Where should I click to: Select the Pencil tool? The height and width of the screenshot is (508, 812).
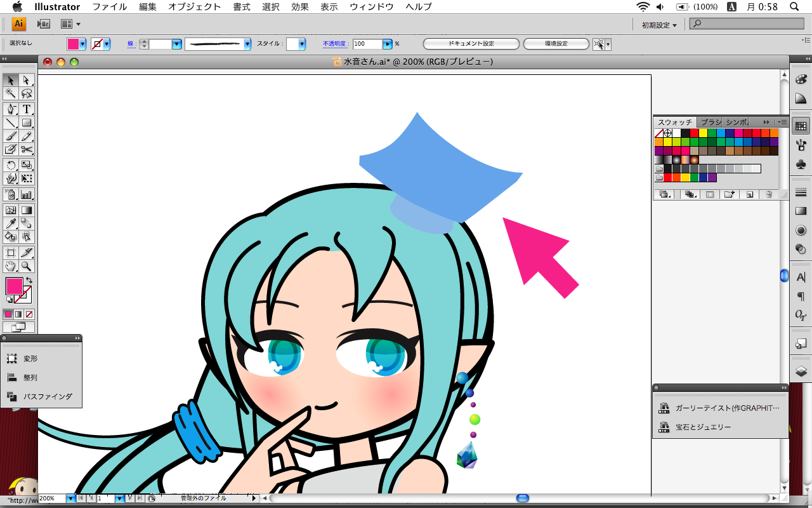click(27, 136)
